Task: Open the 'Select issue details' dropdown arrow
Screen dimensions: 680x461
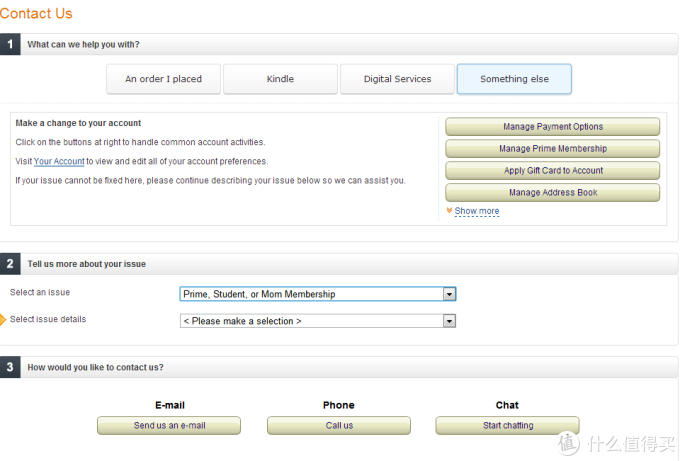Action: coord(449,321)
